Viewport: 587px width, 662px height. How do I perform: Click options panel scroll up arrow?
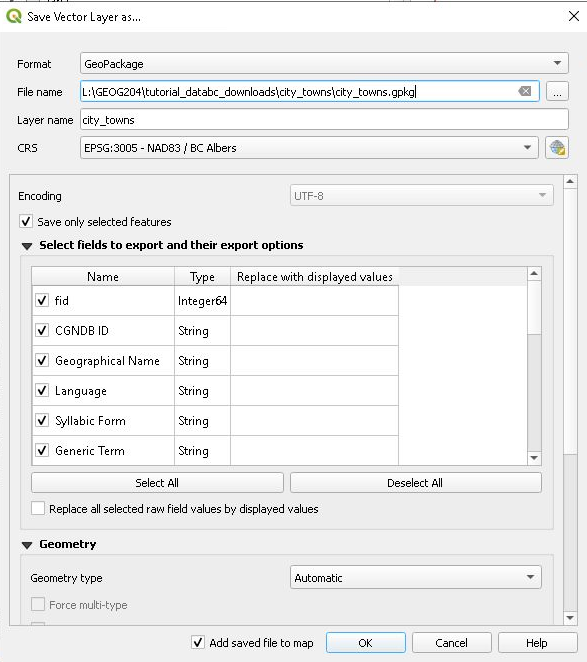[x=570, y=182]
